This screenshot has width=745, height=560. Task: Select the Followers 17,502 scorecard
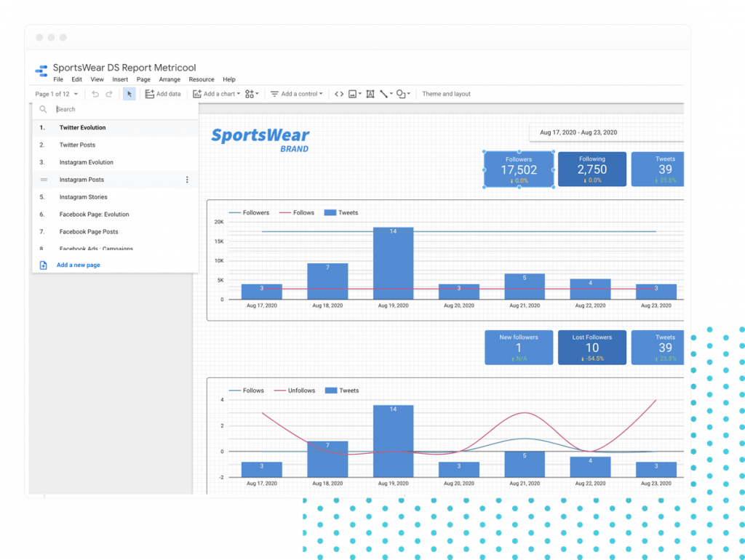519,169
